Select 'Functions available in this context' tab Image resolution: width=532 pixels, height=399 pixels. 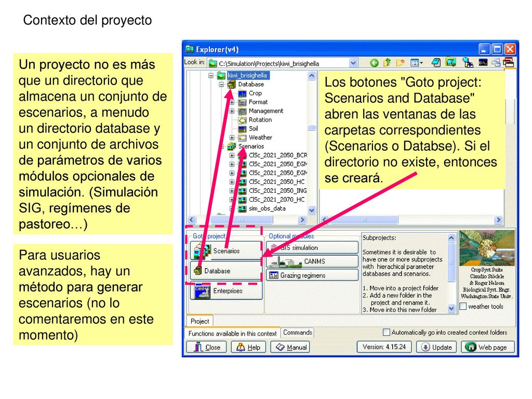(232, 333)
